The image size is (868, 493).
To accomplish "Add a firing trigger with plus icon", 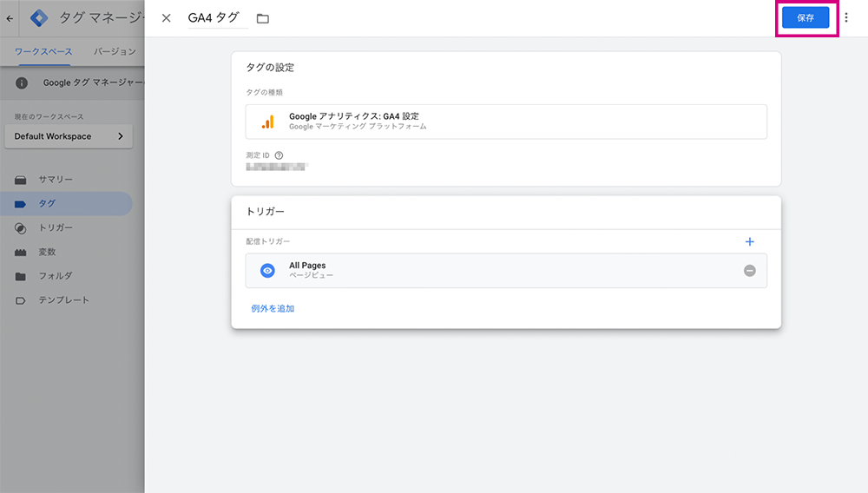I will pyautogui.click(x=750, y=242).
